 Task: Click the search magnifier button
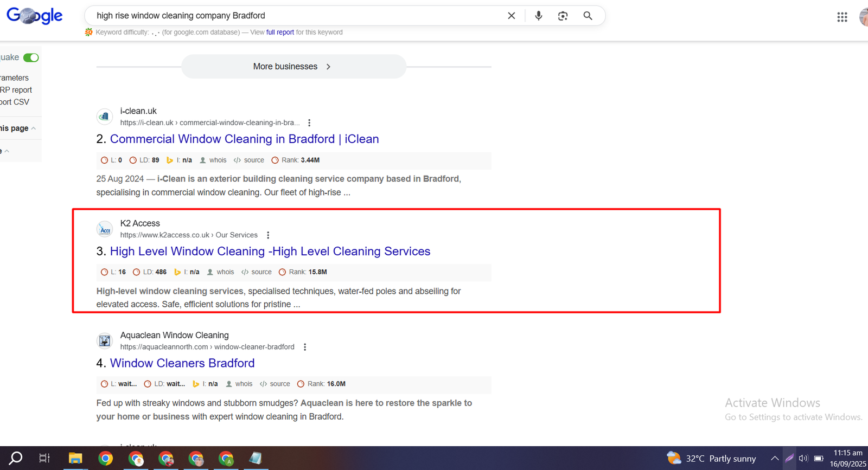588,16
